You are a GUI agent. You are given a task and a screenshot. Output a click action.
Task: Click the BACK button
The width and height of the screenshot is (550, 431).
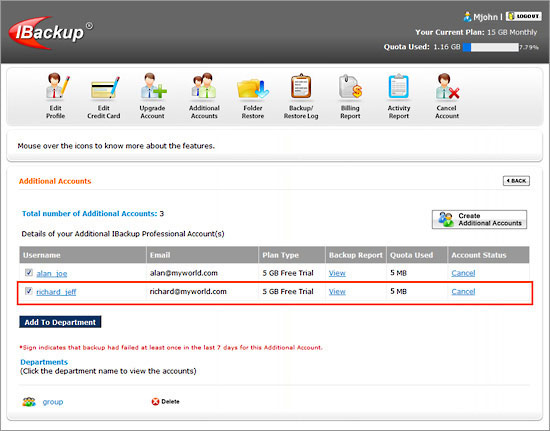tap(516, 181)
